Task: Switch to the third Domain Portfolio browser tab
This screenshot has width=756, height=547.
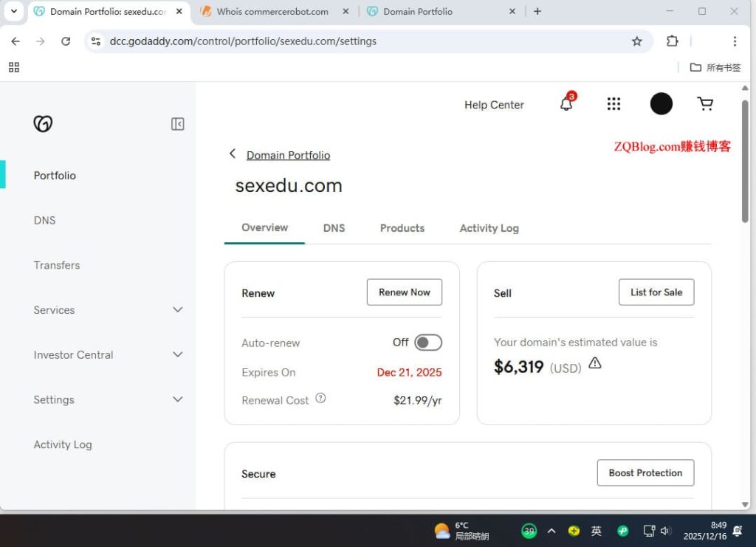Action: [x=418, y=12]
